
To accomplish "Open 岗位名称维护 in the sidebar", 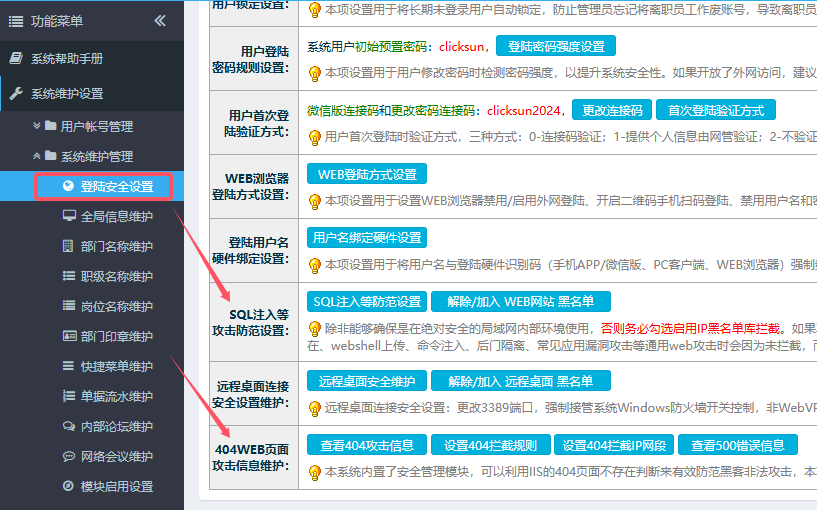I will [x=116, y=306].
